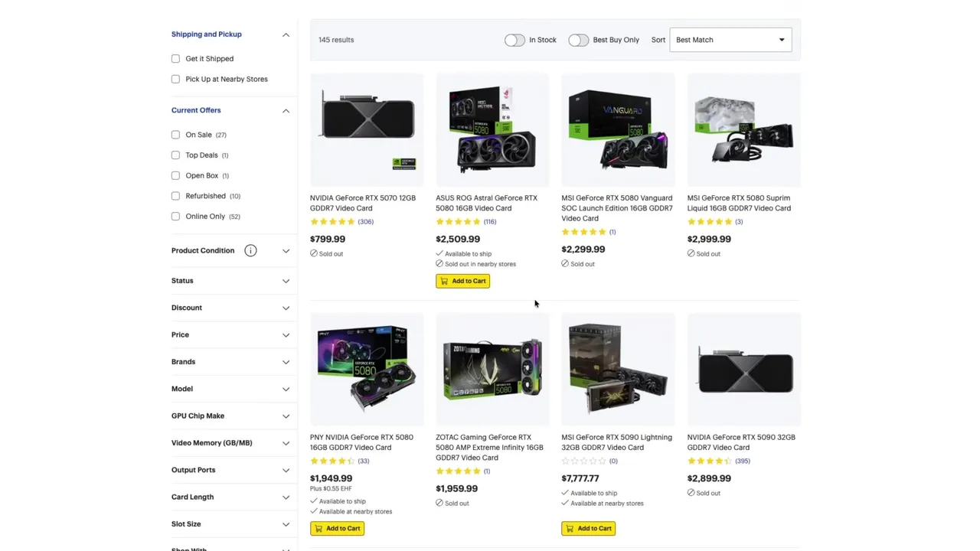The width and height of the screenshot is (980, 551).
Task: Click star rating of ZOTAC AMP Extreme card
Action: pyautogui.click(x=458, y=471)
